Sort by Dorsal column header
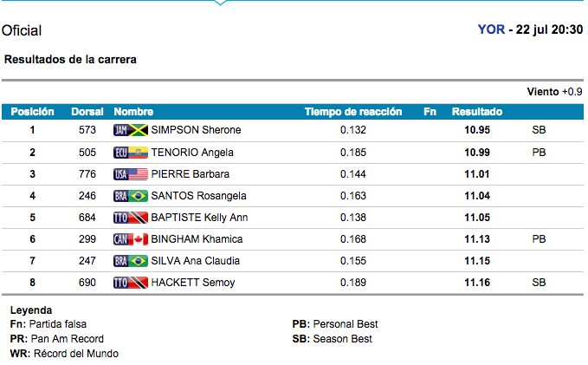This screenshot has height=365, width=588. click(87, 112)
